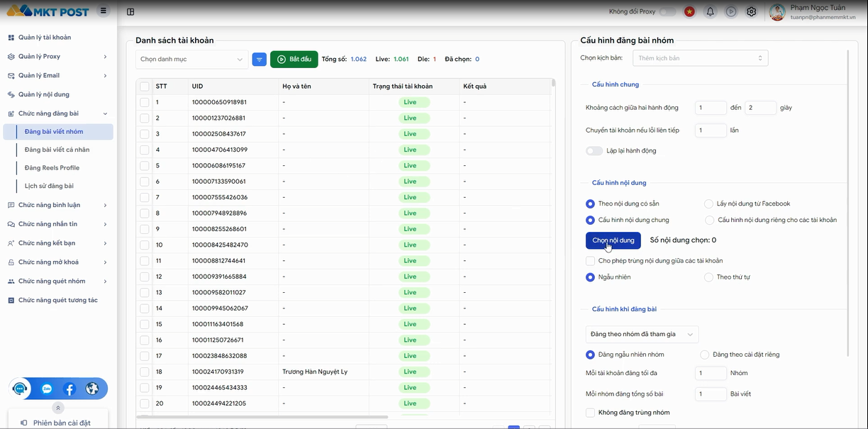Select the 'Theo thứ tự' radio option
This screenshot has height=429, width=868.
(708, 277)
